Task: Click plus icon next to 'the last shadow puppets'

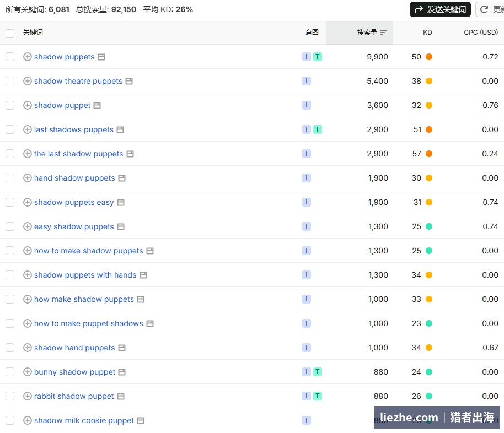Action: tap(28, 154)
